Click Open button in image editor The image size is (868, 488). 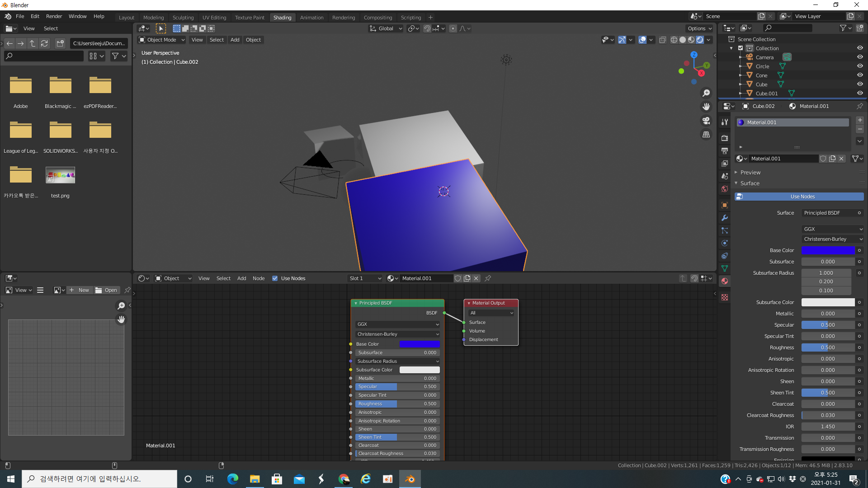click(107, 290)
